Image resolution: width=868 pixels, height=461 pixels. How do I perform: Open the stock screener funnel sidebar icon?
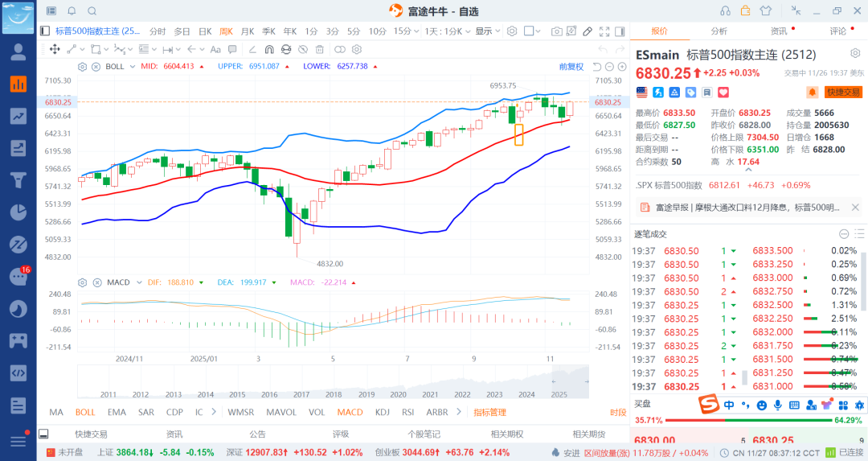18,180
